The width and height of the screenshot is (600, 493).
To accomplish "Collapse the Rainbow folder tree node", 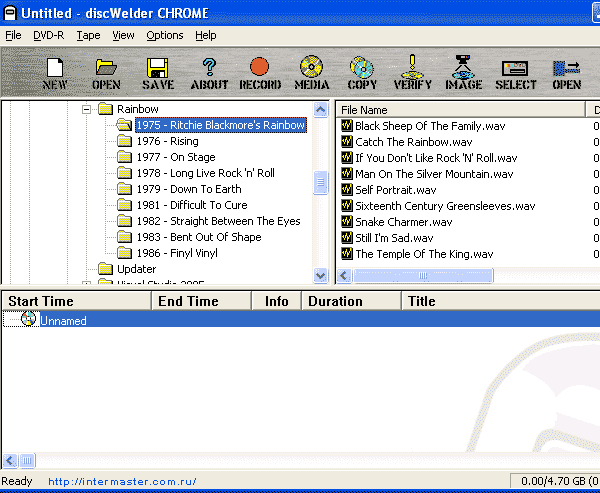I will pyautogui.click(x=86, y=109).
